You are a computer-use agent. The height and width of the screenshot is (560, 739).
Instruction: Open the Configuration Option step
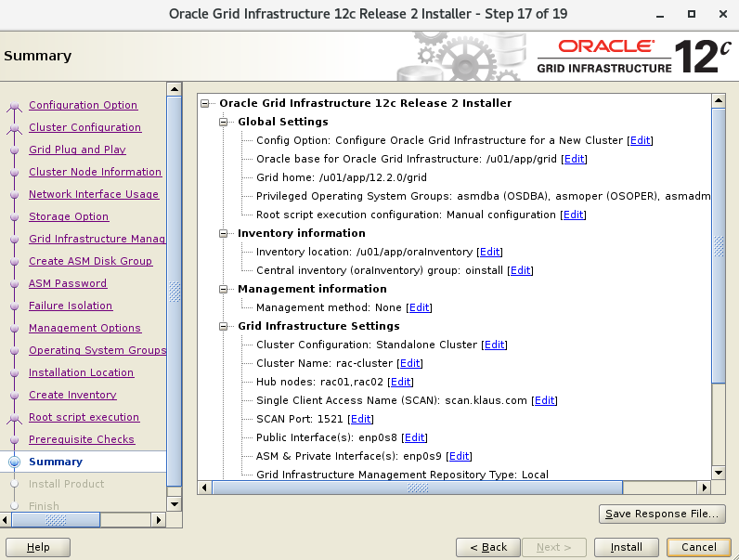click(83, 105)
